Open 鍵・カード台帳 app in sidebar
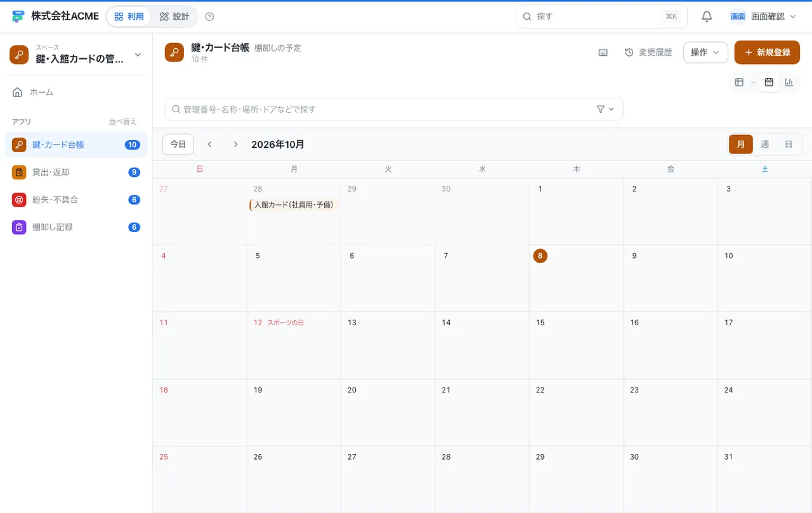812x513 pixels. tap(76, 145)
